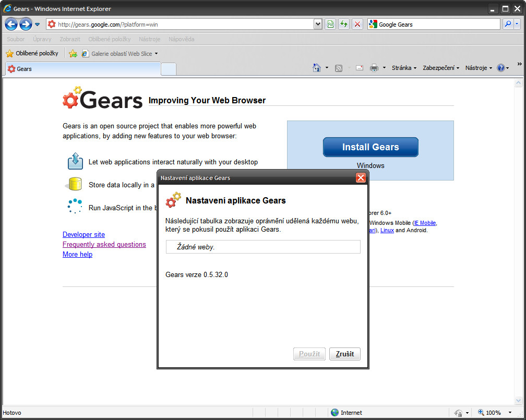Viewport: 526px width, 420px height.
Task: Click the Gears favicon in the address bar
Action: point(52,24)
